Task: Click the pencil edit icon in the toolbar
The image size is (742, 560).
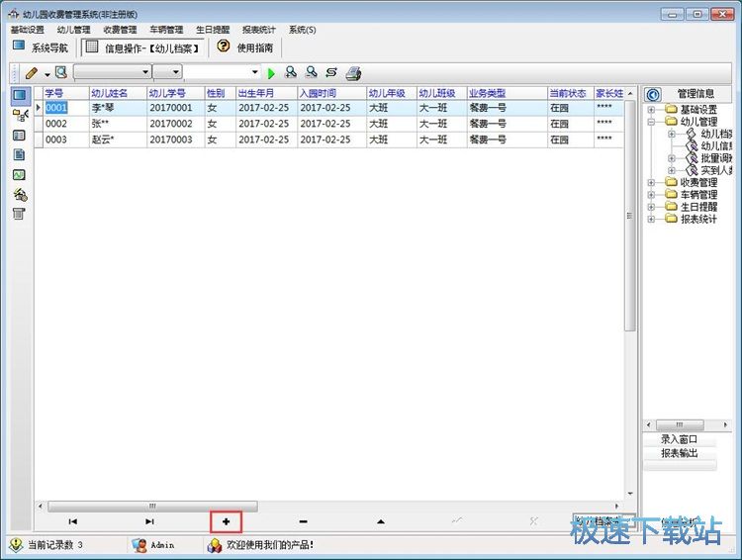Action: pos(32,72)
